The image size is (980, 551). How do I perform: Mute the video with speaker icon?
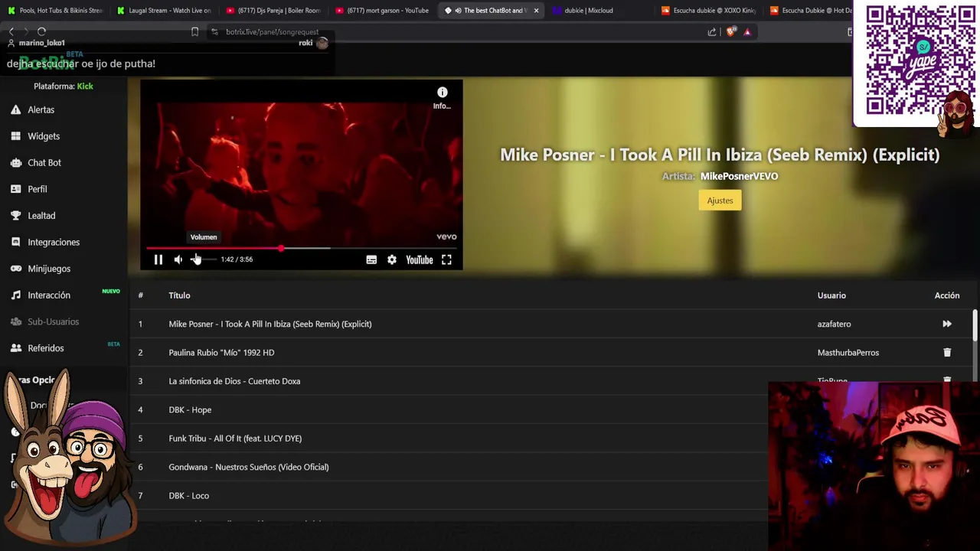point(178,259)
